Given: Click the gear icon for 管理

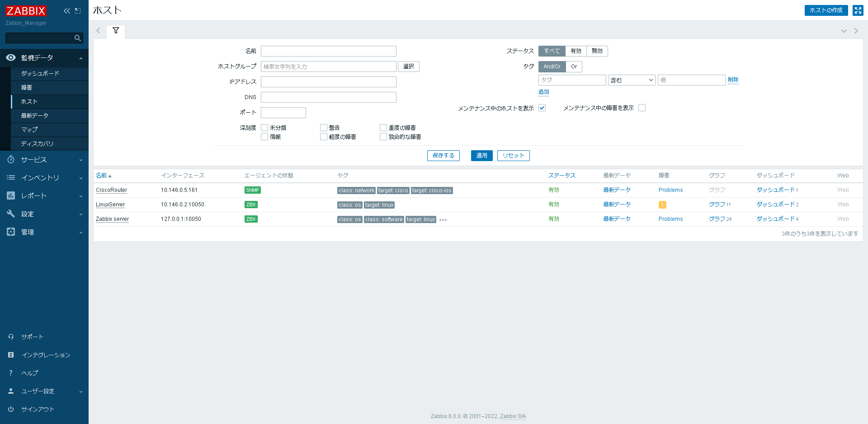Looking at the screenshot, I should tap(11, 232).
